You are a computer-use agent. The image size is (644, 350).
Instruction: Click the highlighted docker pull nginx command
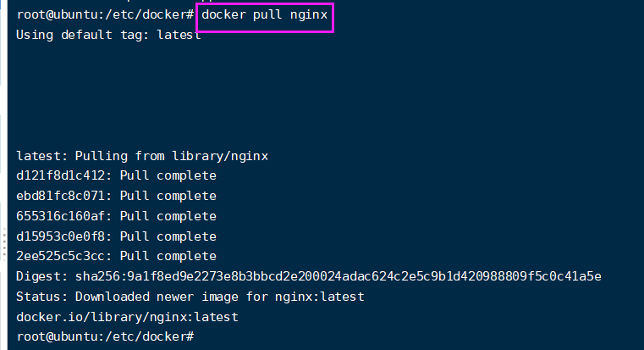point(265,15)
